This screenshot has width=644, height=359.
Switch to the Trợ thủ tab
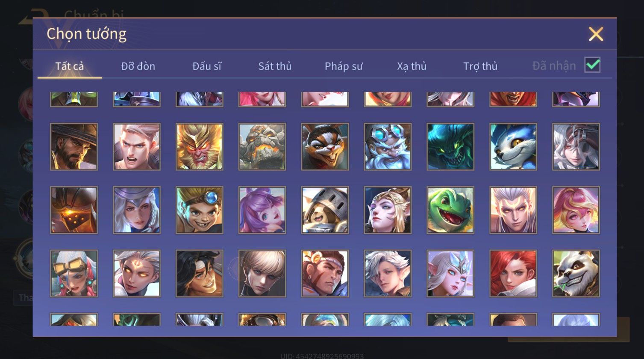pos(480,66)
